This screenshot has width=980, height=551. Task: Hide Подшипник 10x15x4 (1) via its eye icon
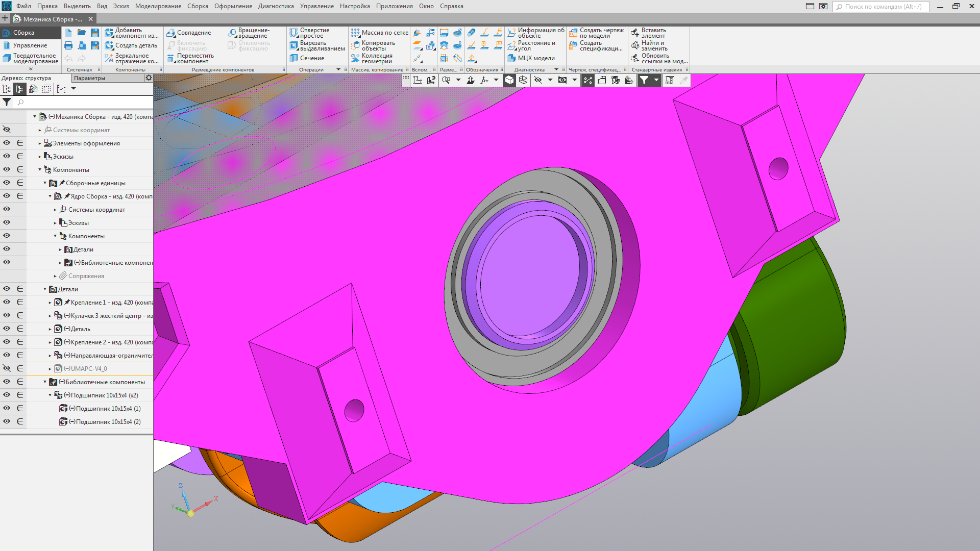tap(7, 408)
